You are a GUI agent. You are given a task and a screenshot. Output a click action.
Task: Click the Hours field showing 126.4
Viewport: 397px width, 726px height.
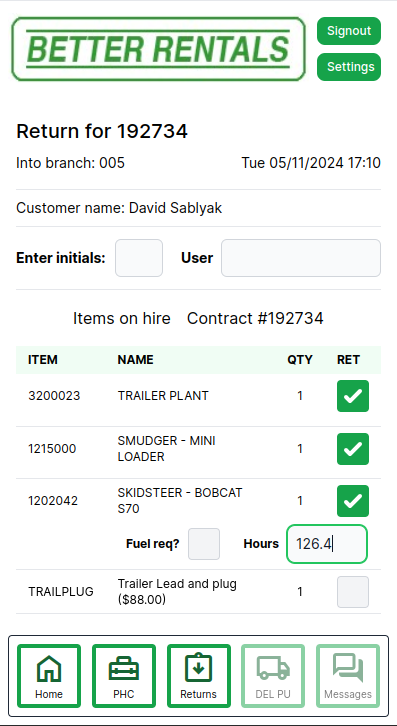point(327,544)
